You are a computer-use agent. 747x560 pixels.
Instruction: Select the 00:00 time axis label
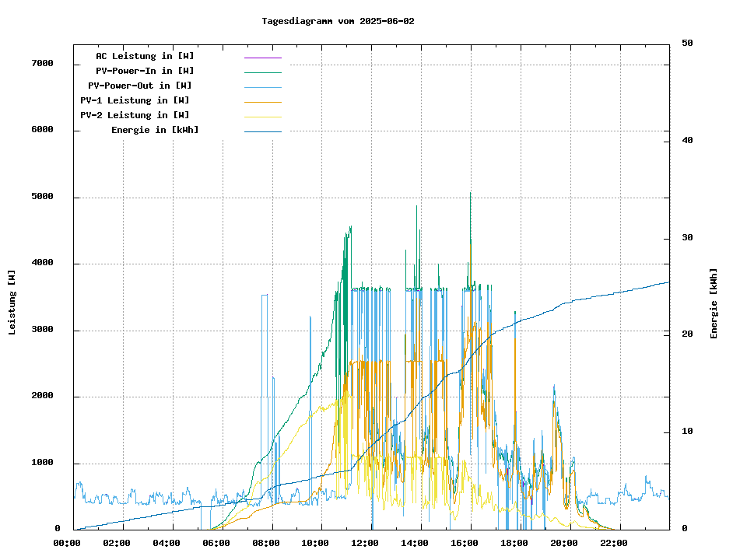pyautogui.click(x=67, y=543)
